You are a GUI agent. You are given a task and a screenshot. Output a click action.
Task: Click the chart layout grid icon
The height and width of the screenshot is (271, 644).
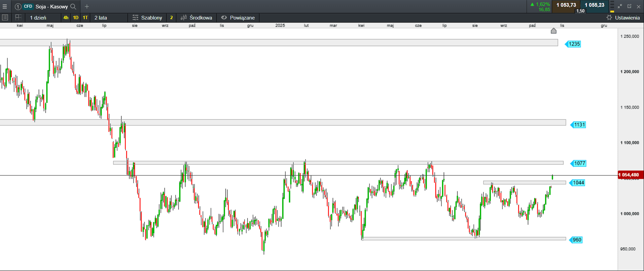[x=18, y=17]
